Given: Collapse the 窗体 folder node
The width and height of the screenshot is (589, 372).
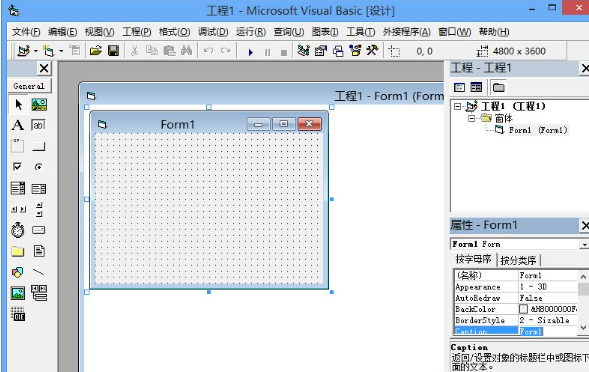Looking at the screenshot, I should pyautogui.click(x=471, y=119).
